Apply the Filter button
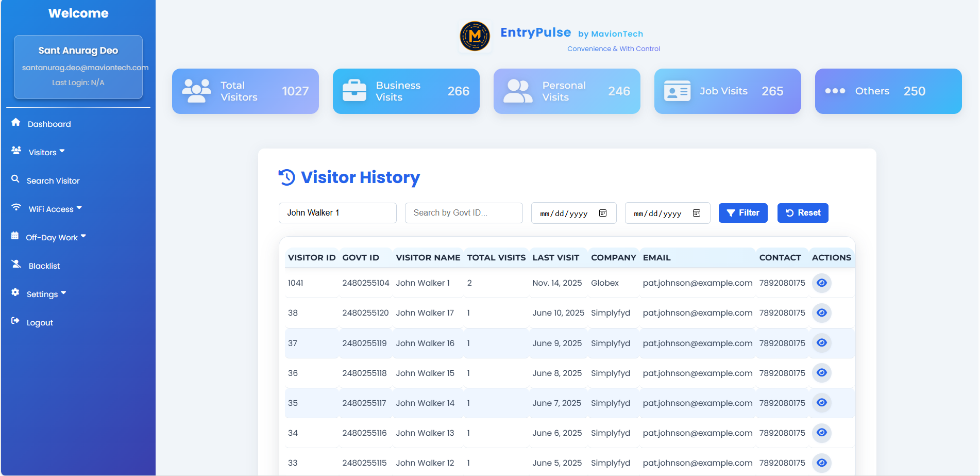 click(x=742, y=213)
